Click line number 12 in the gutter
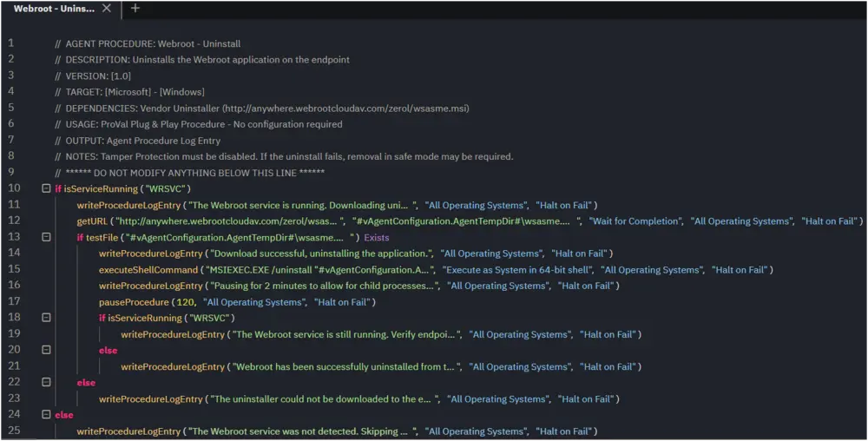Screen dimensions: 868x441 coord(14,220)
